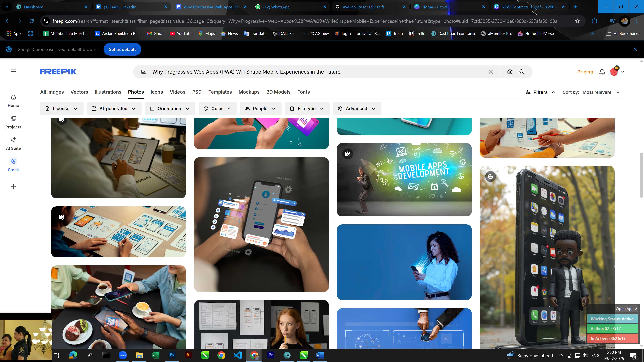Change Sort by Most relevant option
This screenshot has height=362, width=644.
pyautogui.click(x=601, y=92)
